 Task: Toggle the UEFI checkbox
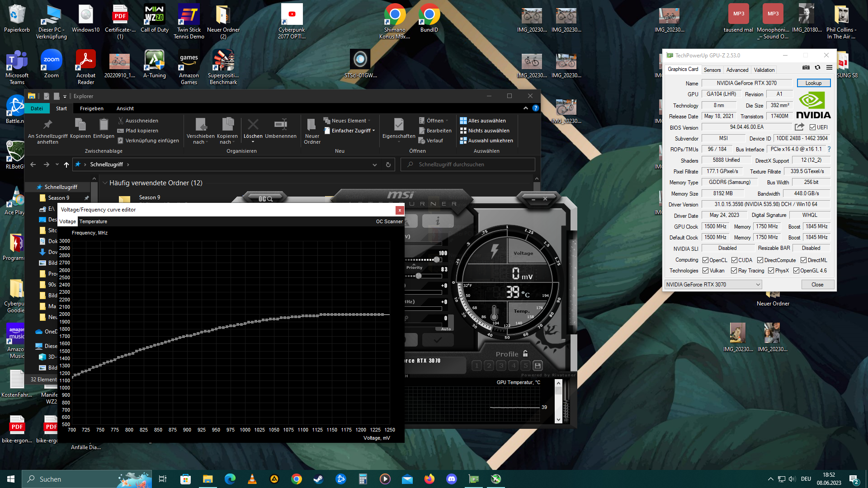click(x=812, y=127)
